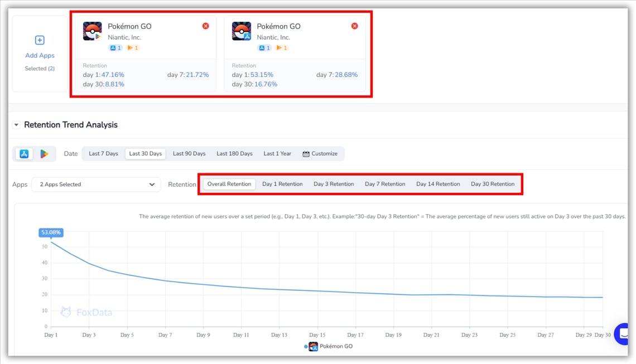Select Last 90 Days date range
This screenshot has height=364, width=636.
pos(189,154)
